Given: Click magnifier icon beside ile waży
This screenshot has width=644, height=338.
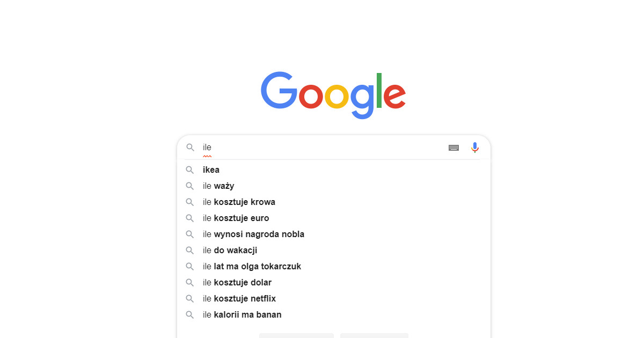Looking at the screenshot, I should (190, 186).
